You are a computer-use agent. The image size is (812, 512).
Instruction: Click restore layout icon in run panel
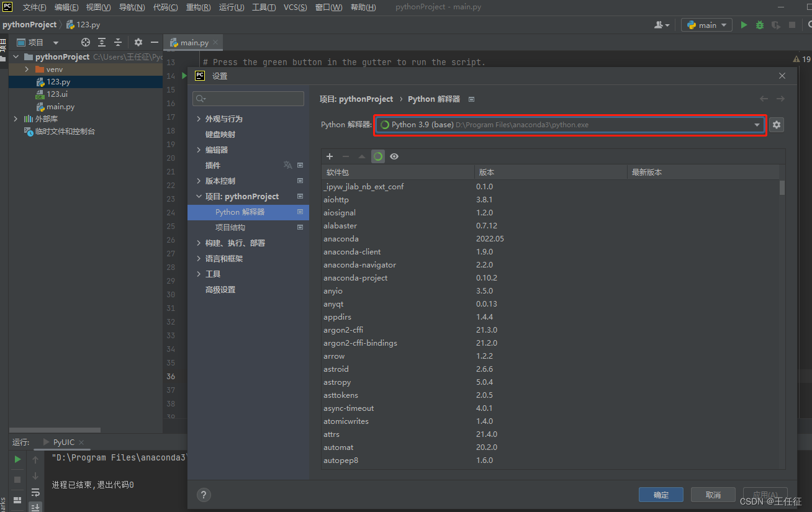point(17,500)
